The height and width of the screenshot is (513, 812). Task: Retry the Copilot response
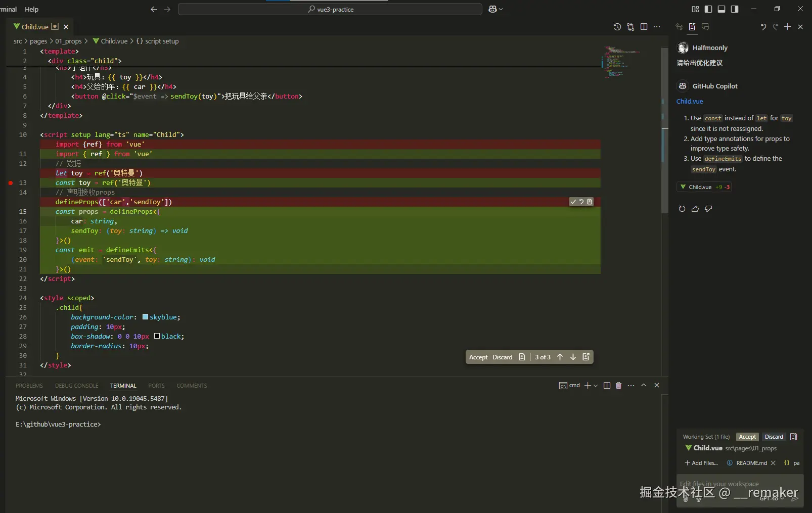pos(682,209)
